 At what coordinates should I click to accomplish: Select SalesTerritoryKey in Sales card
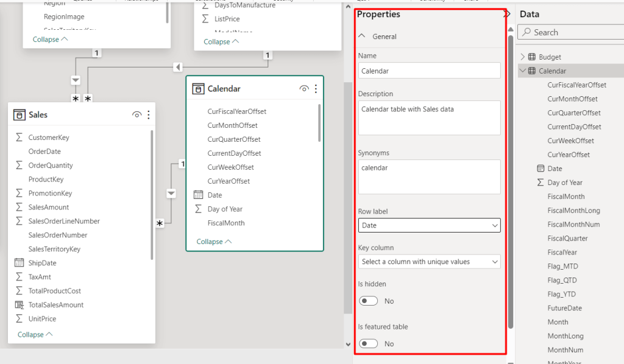point(54,249)
